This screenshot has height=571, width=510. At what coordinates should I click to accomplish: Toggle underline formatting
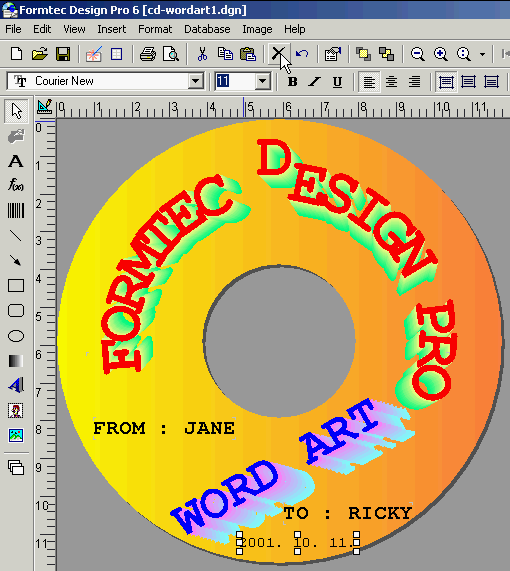(337, 82)
